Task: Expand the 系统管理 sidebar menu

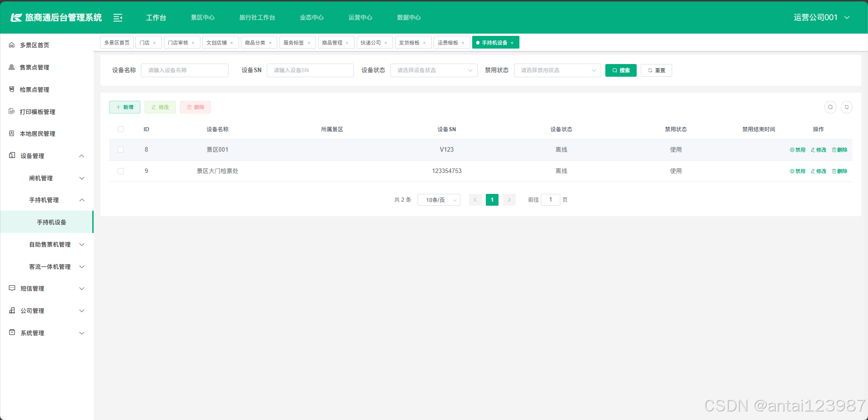Action: click(47, 333)
